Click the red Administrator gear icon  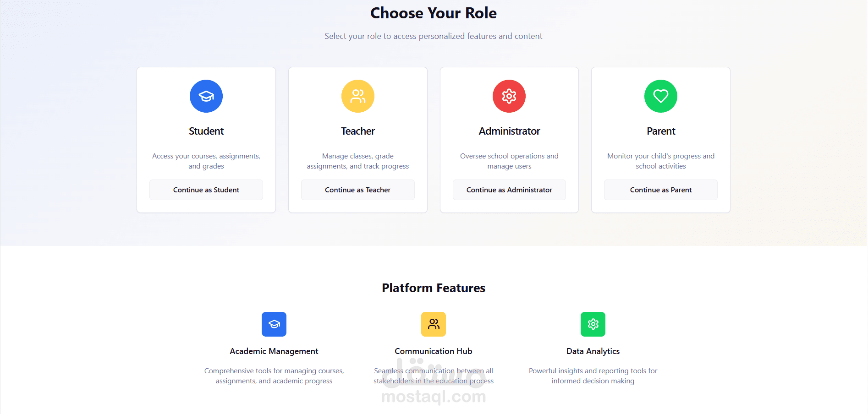tap(509, 96)
